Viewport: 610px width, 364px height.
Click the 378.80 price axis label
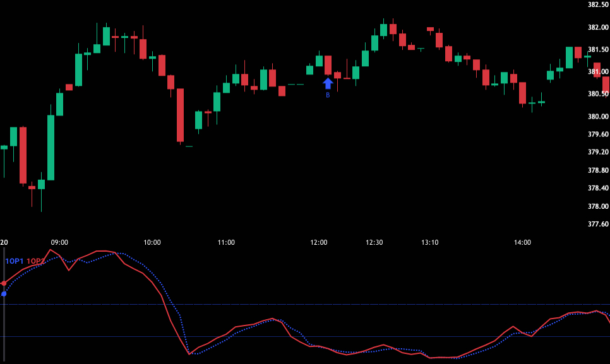pos(598,170)
